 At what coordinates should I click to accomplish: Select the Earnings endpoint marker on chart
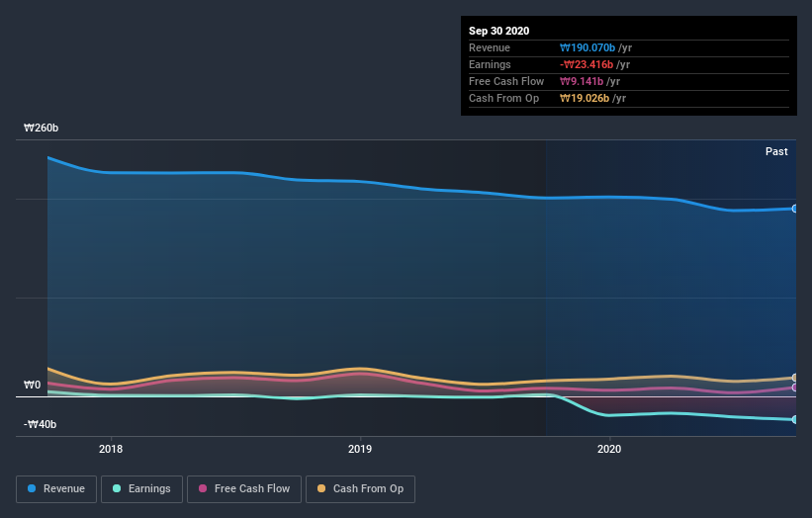[x=795, y=420]
